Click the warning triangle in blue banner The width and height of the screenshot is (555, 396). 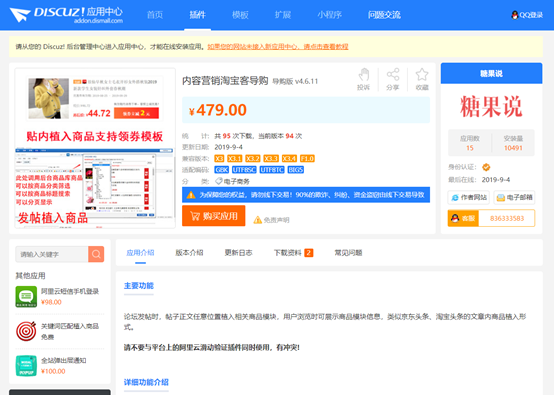191,195
